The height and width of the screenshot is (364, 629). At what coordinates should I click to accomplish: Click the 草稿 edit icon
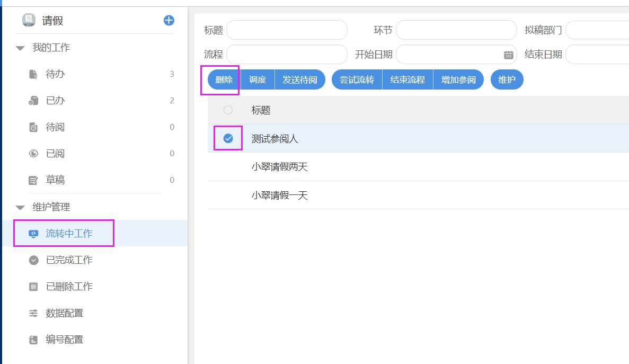(33, 180)
